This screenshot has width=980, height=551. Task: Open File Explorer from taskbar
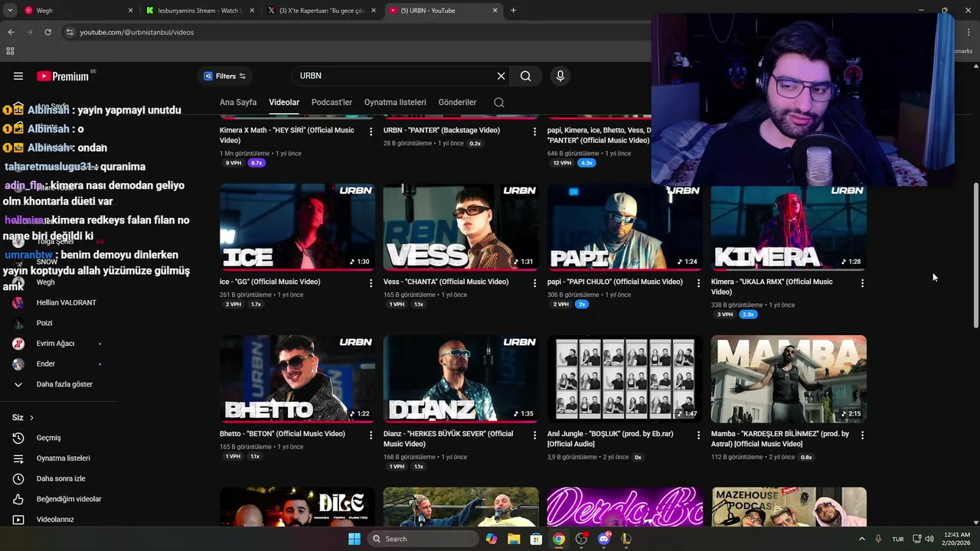pos(514,539)
